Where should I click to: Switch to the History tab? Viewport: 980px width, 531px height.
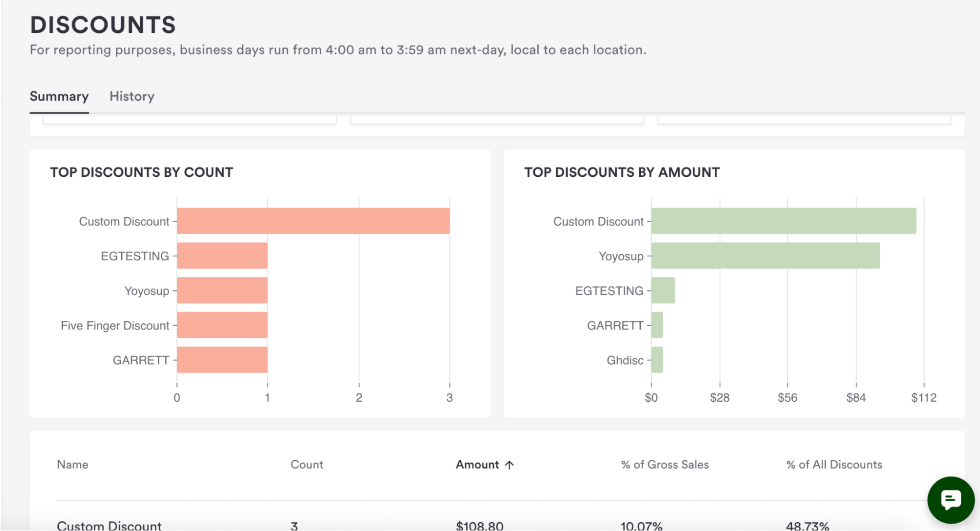pos(132,96)
